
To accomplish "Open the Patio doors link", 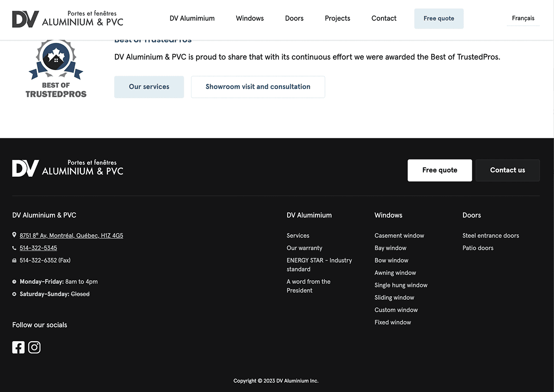I will click(x=478, y=248).
